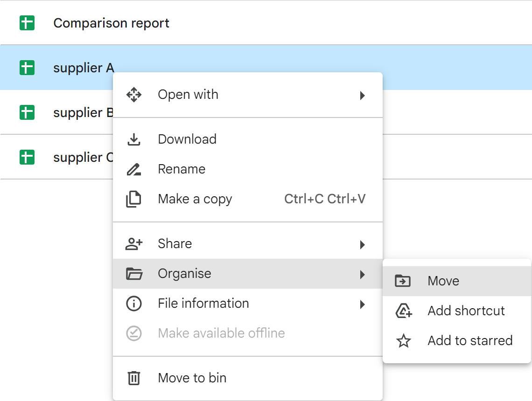Viewport: 532px width, 401px height.
Task: Click the Sheets icon beside supplier A
Action: 27,68
